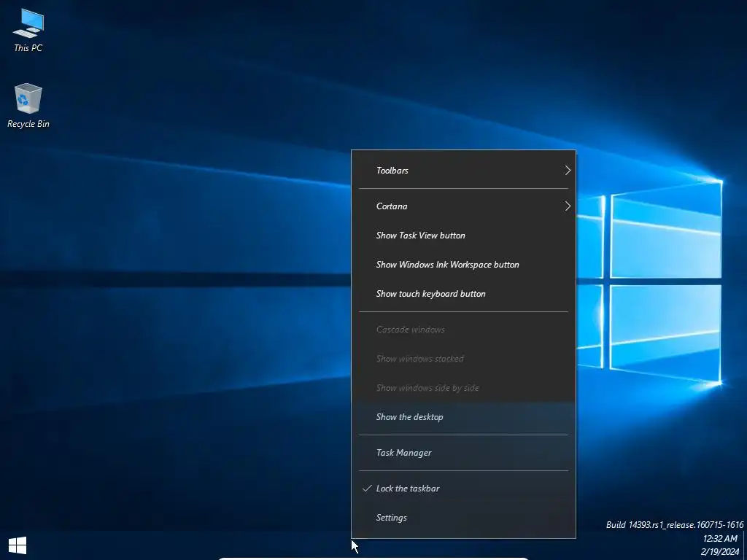747x560 pixels.
Task: Select Show the desktop entry
Action: (463, 416)
